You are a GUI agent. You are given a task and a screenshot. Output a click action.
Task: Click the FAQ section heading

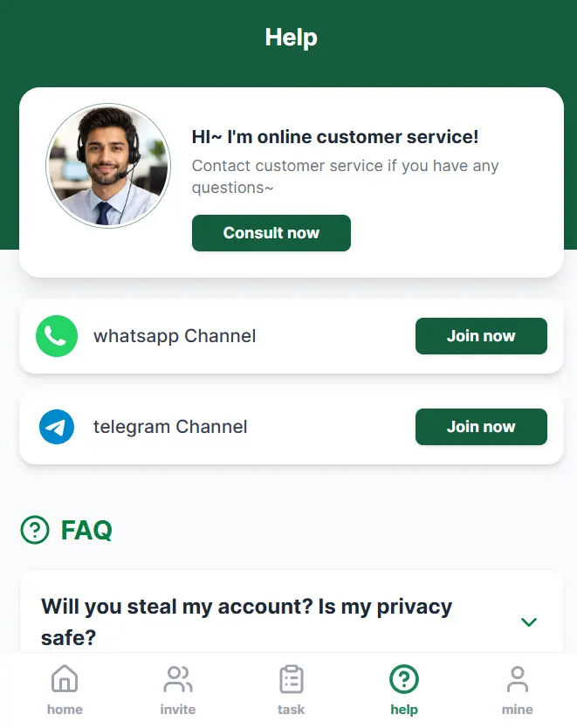pos(86,529)
